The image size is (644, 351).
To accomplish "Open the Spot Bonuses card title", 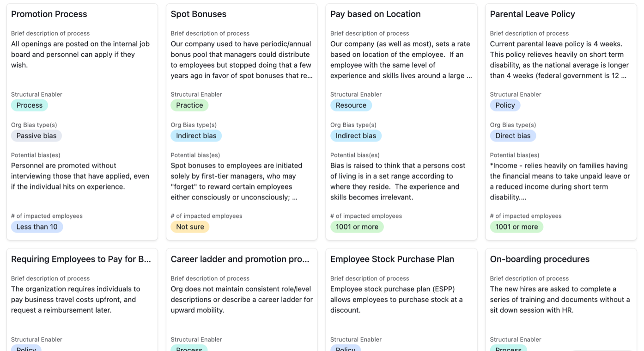I will pyautogui.click(x=198, y=14).
